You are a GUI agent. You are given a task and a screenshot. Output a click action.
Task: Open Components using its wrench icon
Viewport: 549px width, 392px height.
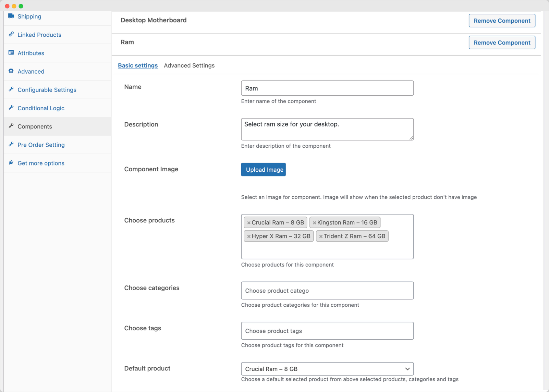point(11,126)
